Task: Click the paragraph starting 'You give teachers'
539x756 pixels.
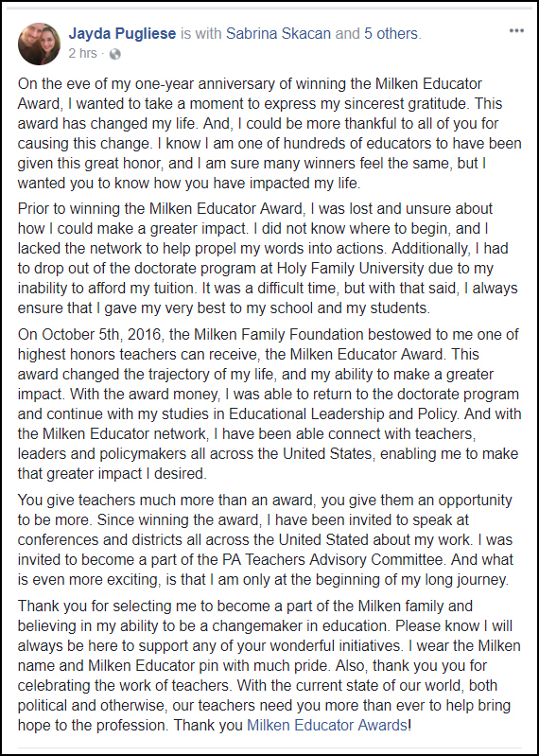Action: pyautogui.click(x=266, y=539)
